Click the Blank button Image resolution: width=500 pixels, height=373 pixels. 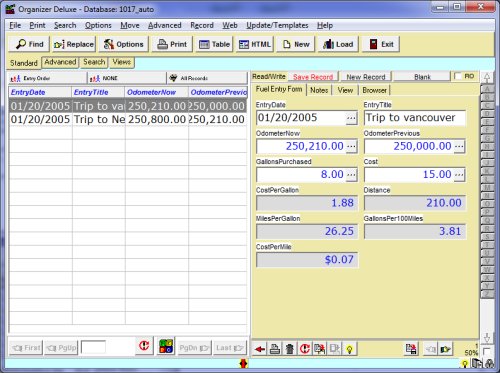click(422, 77)
